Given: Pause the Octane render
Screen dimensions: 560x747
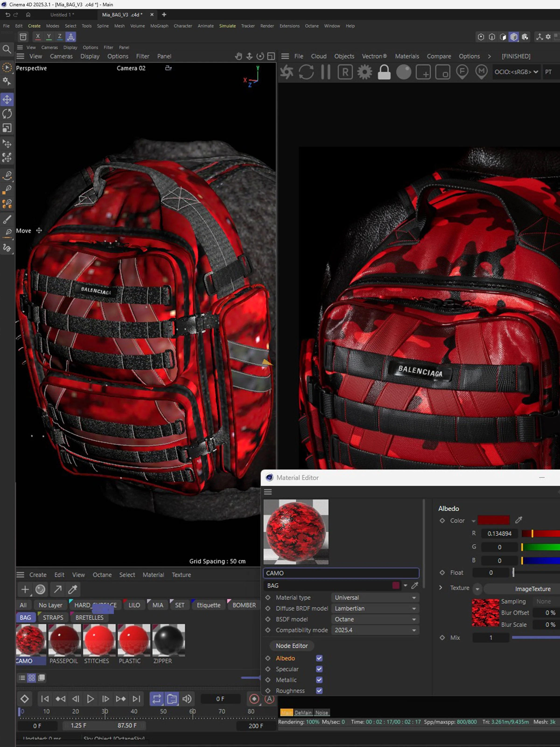Looking at the screenshot, I should click(x=325, y=72).
